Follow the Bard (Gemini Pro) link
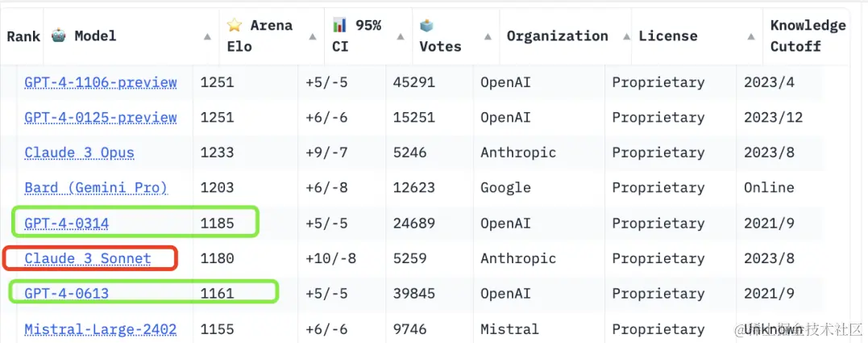Viewport: 868px width, 343px height. 96,187
